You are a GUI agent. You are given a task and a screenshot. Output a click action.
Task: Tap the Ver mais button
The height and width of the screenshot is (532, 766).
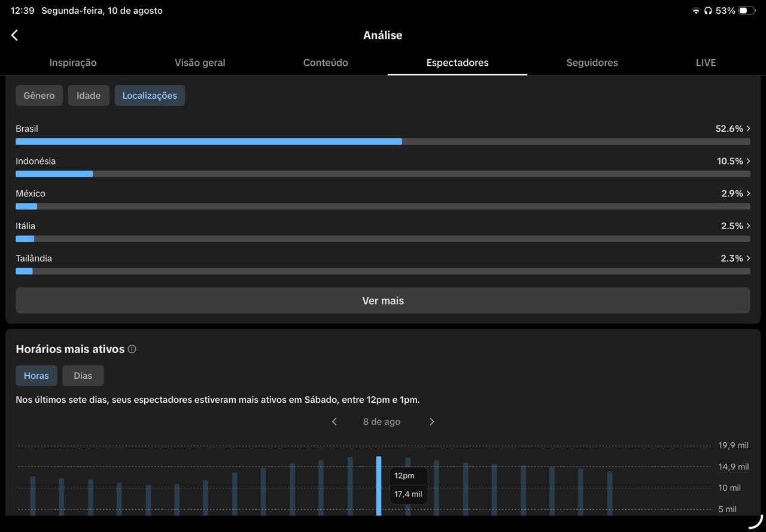(x=383, y=300)
